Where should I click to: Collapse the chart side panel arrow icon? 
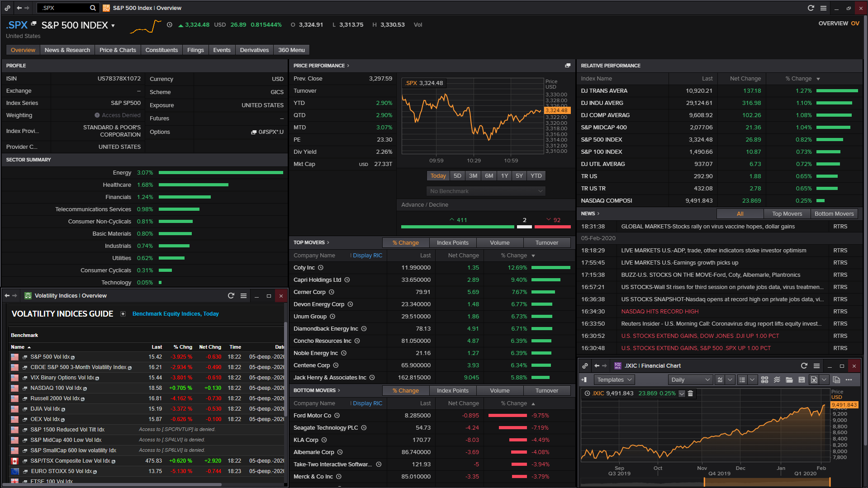point(584,380)
